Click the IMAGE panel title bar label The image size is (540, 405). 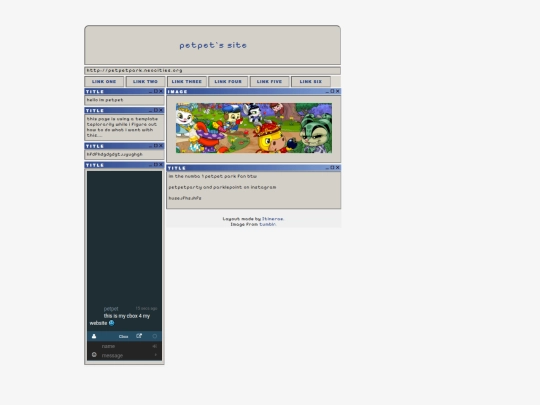pos(178,92)
